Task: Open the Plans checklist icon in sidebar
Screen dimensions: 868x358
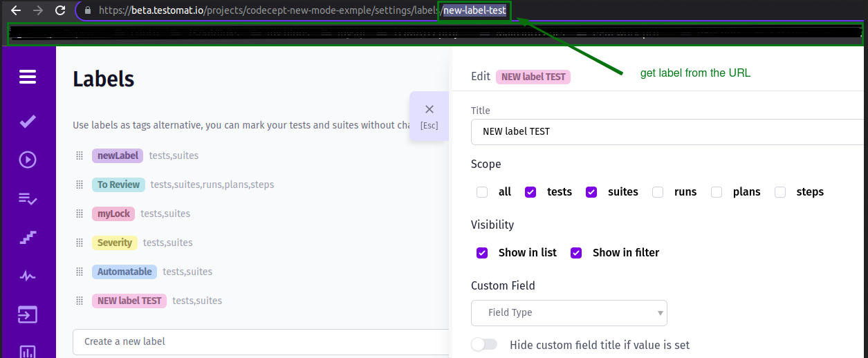Action: click(28, 199)
